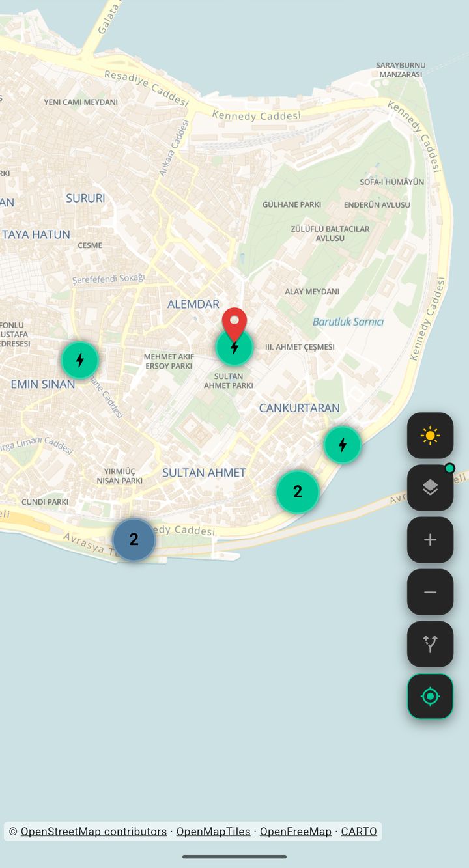Click the Reşadiye Caddesi street label

coord(147,89)
